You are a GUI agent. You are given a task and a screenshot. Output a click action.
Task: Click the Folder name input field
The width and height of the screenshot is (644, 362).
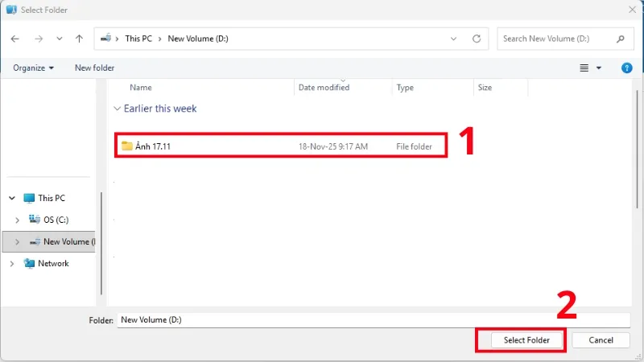pyautogui.click(x=370, y=319)
